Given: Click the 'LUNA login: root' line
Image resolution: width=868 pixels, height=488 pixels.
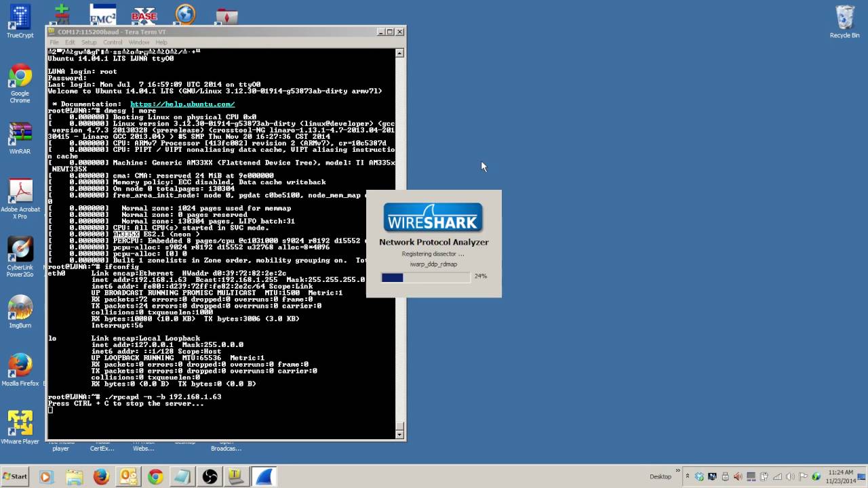Looking at the screenshot, I should tap(83, 71).
